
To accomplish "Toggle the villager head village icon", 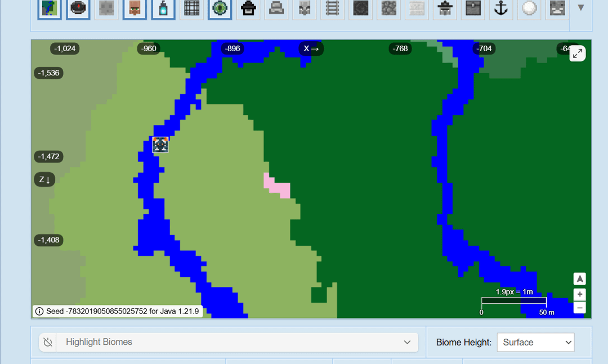I will click(135, 8).
